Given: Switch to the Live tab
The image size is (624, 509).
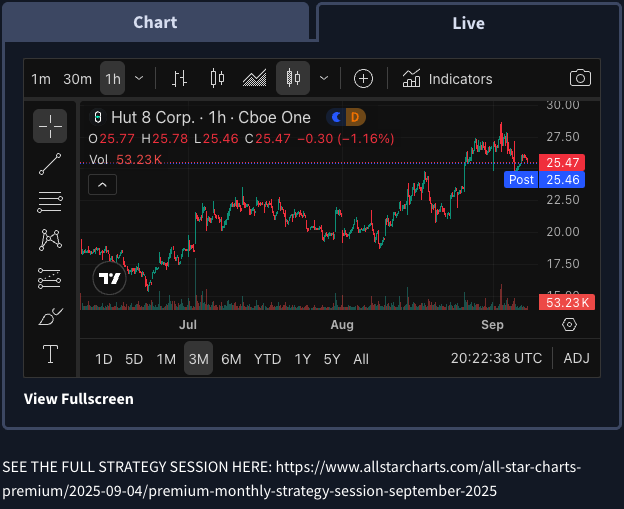Looking at the screenshot, I should pyautogui.click(x=468, y=23).
